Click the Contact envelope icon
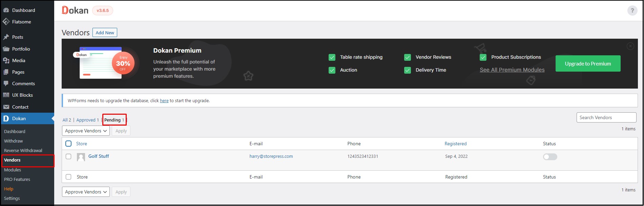The height and width of the screenshot is (206, 644). click(6, 107)
